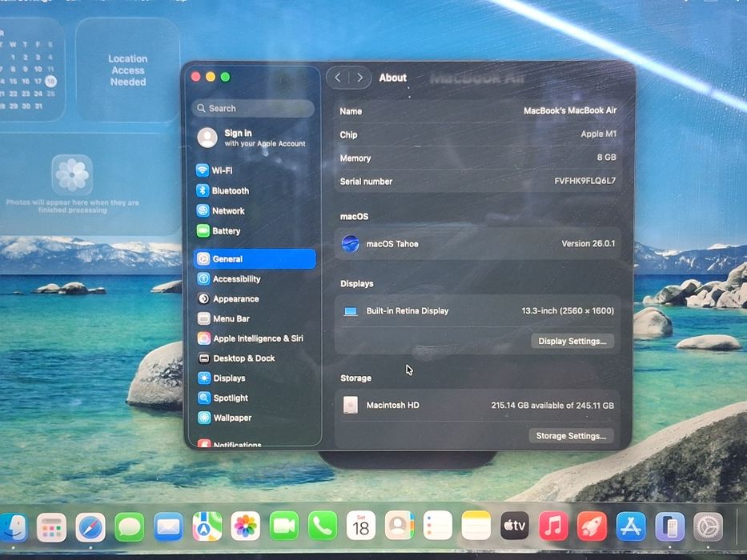747x560 pixels.
Task: Click Version 26.0.1 text
Action: pos(588,243)
